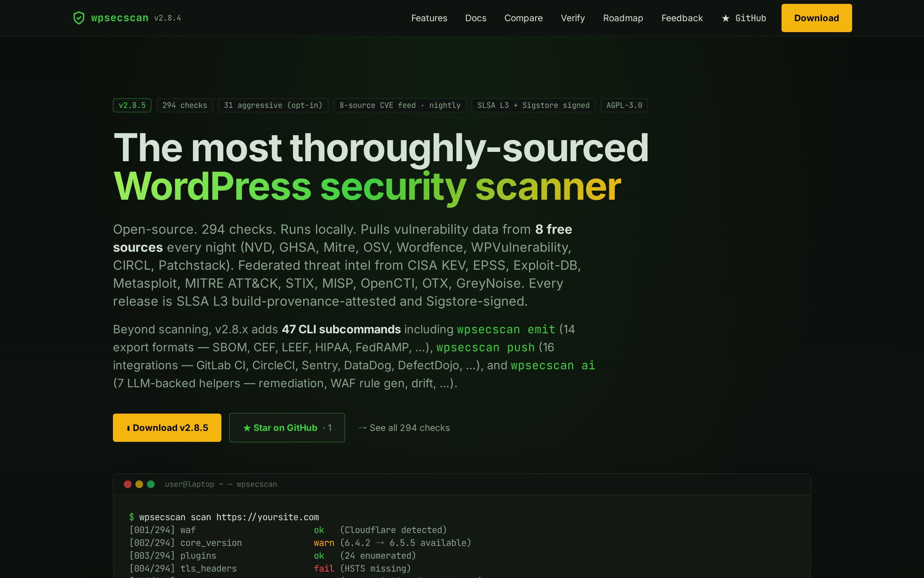Open the Docs nav item

tap(476, 18)
